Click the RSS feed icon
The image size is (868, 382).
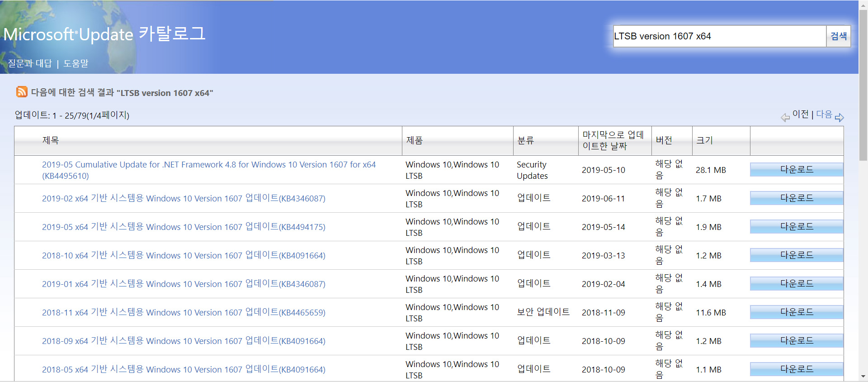tap(22, 92)
